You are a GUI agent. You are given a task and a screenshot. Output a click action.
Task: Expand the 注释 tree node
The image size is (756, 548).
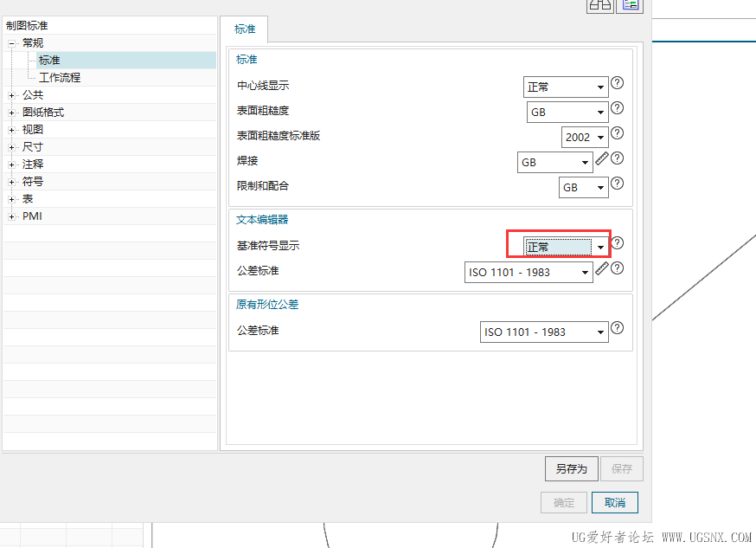tap(11, 165)
